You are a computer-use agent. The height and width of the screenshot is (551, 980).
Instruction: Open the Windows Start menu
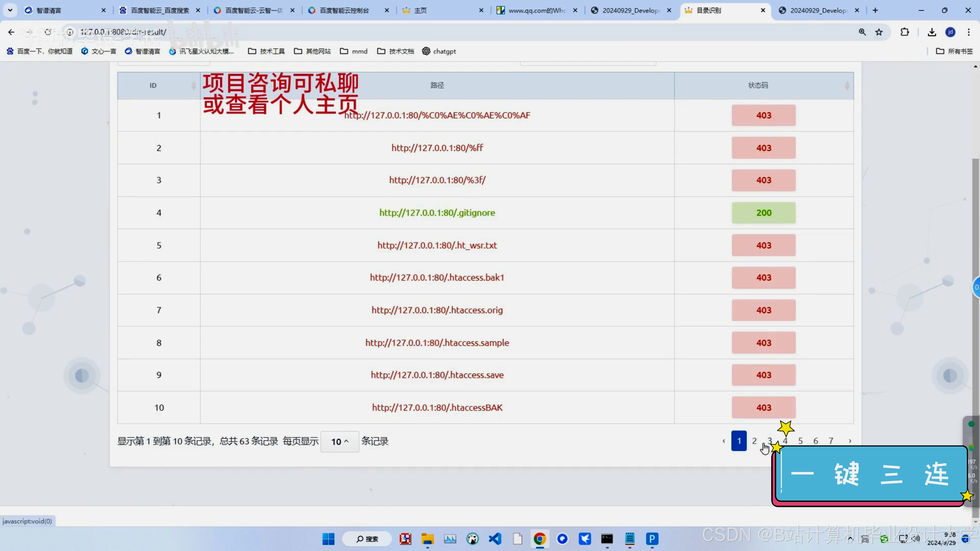pos(328,539)
